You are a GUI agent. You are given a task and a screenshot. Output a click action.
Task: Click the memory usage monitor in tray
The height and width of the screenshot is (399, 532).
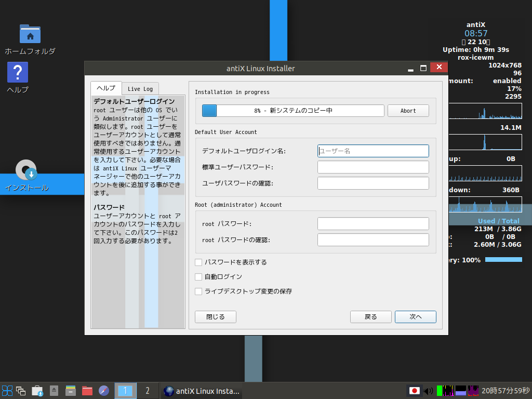[x=460, y=391]
